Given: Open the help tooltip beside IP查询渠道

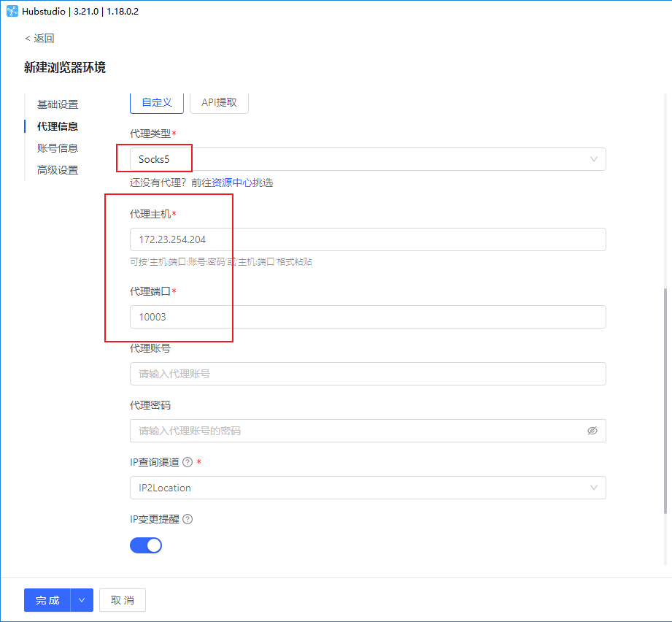Looking at the screenshot, I should [188, 462].
